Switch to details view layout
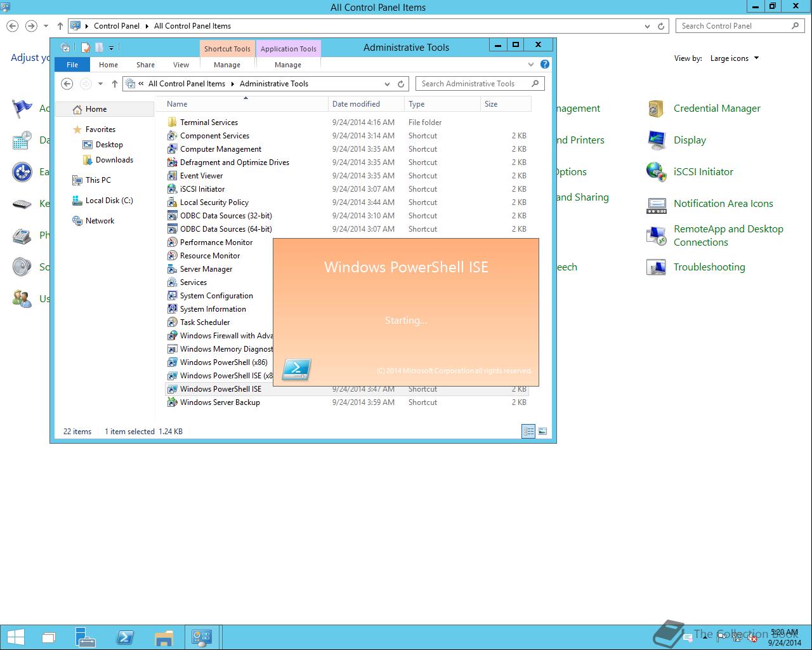Screen dimensions: 812x650 (x=528, y=432)
